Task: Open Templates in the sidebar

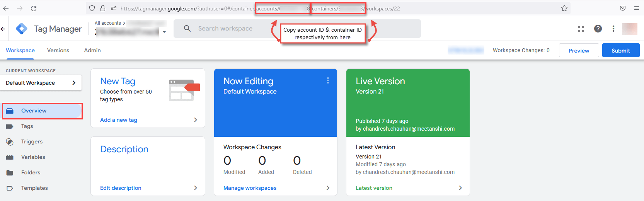Action: click(x=34, y=188)
